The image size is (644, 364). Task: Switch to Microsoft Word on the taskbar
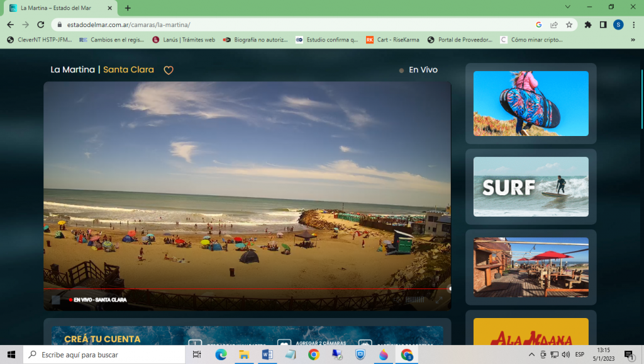(267, 355)
